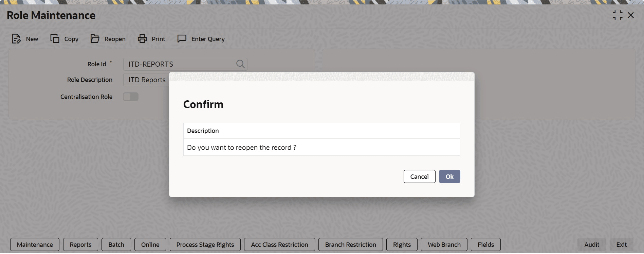Image resolution: width=644 pixels, height=254 pixels.
Task: Open the Process Stage Rights tab
Action: pos(205,244)
